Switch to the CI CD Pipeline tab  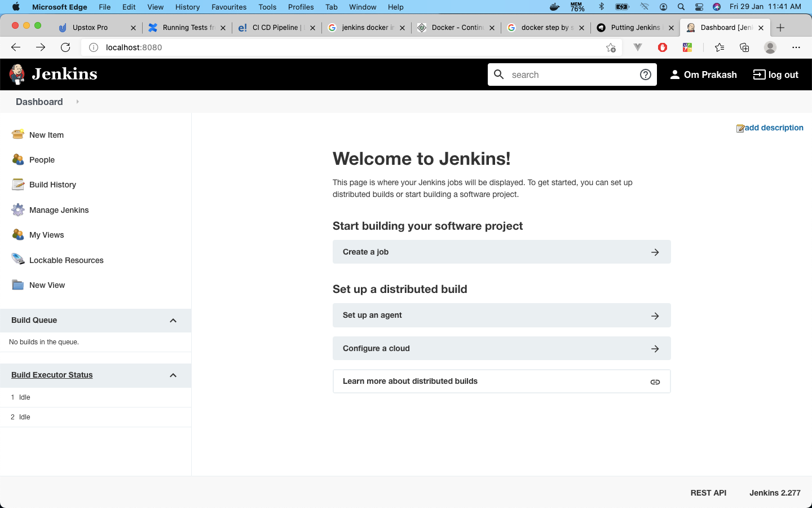(275, 28)
